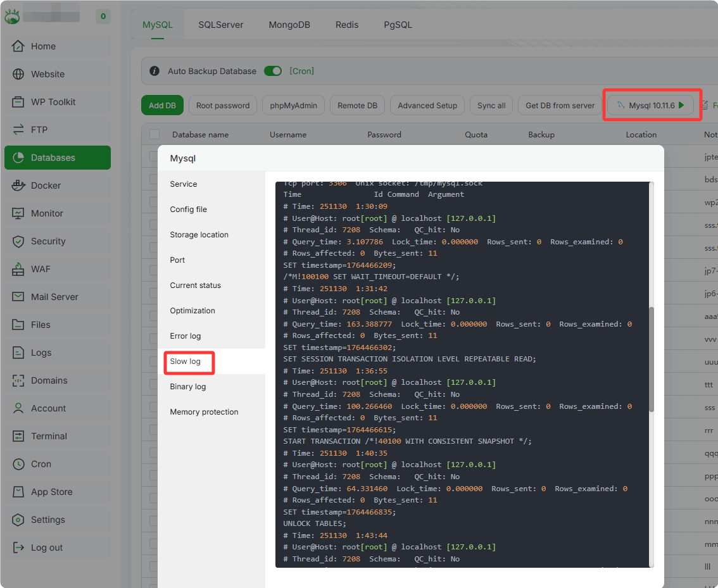718x588 pixels.
Task: Check the select-all databases checkbox
Action: pos(154,134)
